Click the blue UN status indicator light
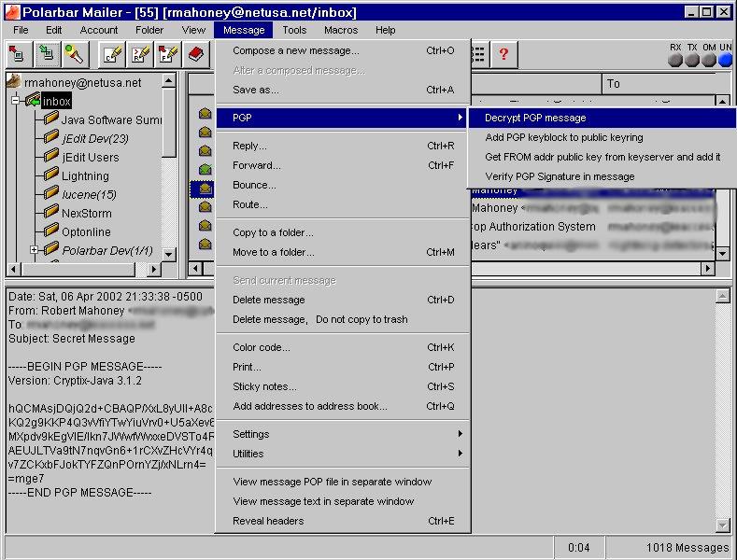 (726, 61)
